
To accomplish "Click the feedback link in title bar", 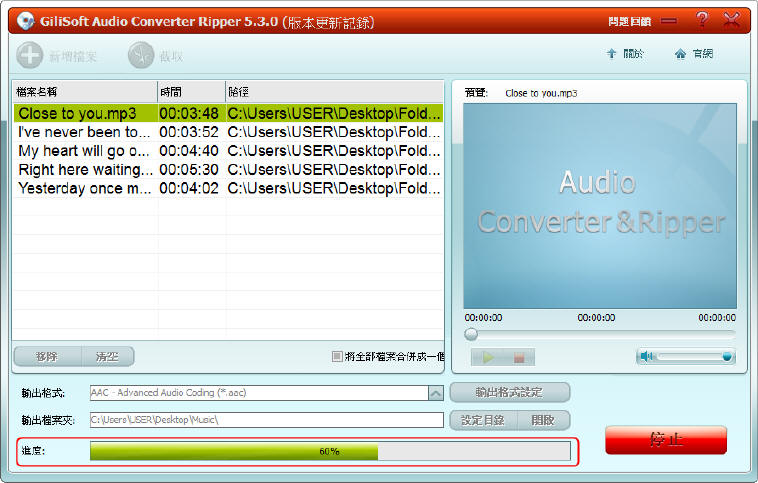I will (628, 20).
